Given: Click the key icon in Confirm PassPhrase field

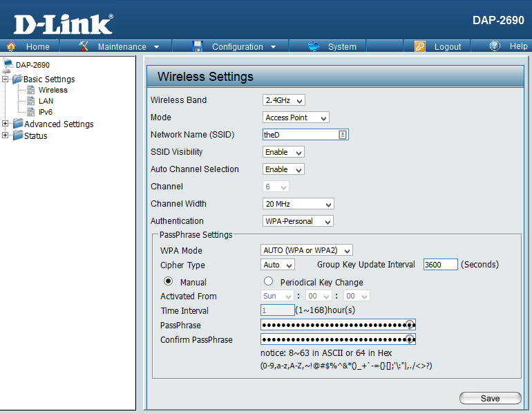Looking at the screenshot, I should (x=410, y=339).
